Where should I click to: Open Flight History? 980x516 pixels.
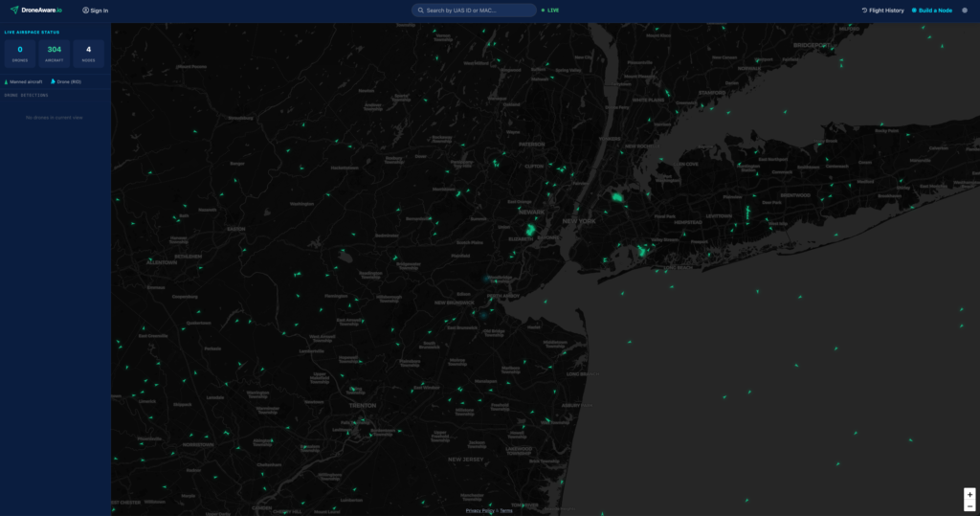[x=886, y=11]
